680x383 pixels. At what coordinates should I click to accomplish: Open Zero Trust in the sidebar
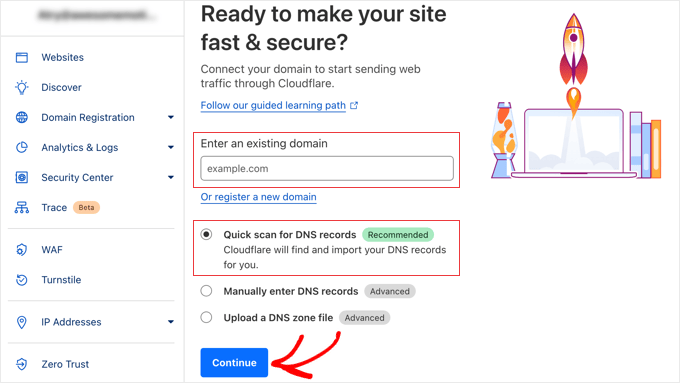click(x=65, y=364)
